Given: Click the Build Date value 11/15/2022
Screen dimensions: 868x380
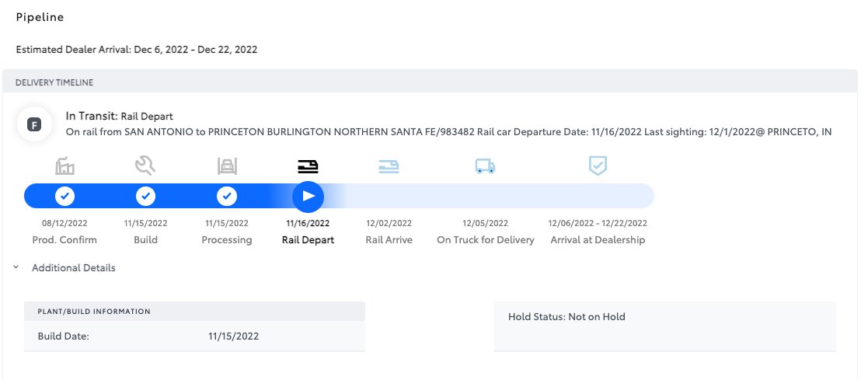Looking at the screenshot, I should click(x=234, y=336).
